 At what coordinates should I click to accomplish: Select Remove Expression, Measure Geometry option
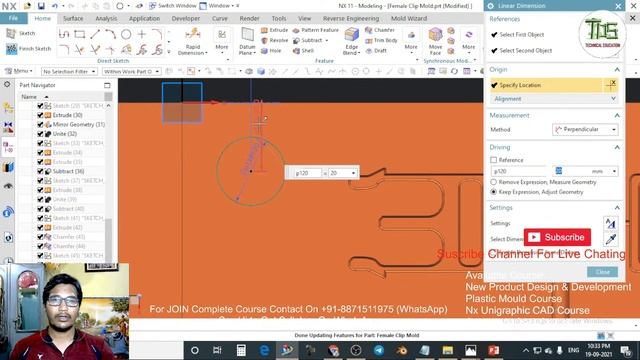[493, 182]
